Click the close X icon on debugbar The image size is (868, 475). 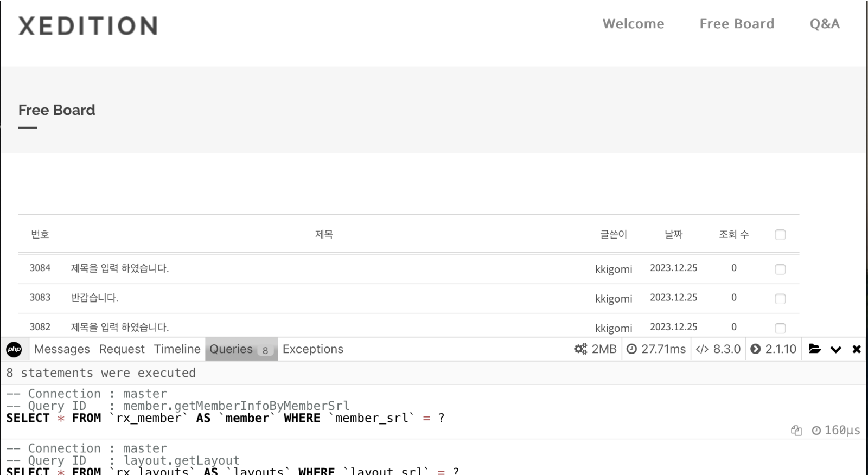(x=857, y=349)
